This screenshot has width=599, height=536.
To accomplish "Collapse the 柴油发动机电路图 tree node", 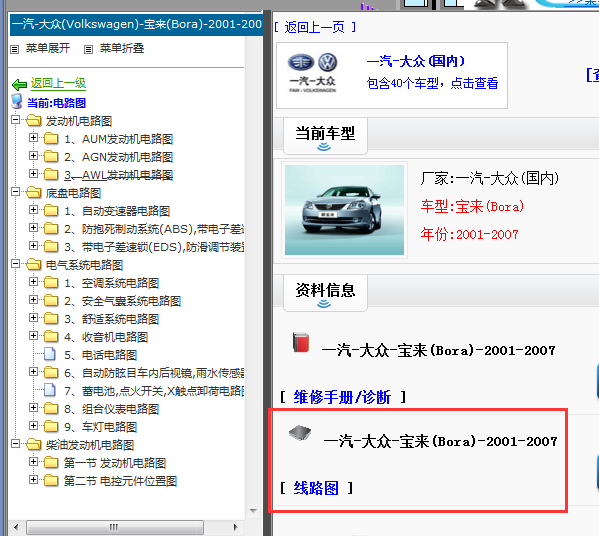I will (16, 444).
